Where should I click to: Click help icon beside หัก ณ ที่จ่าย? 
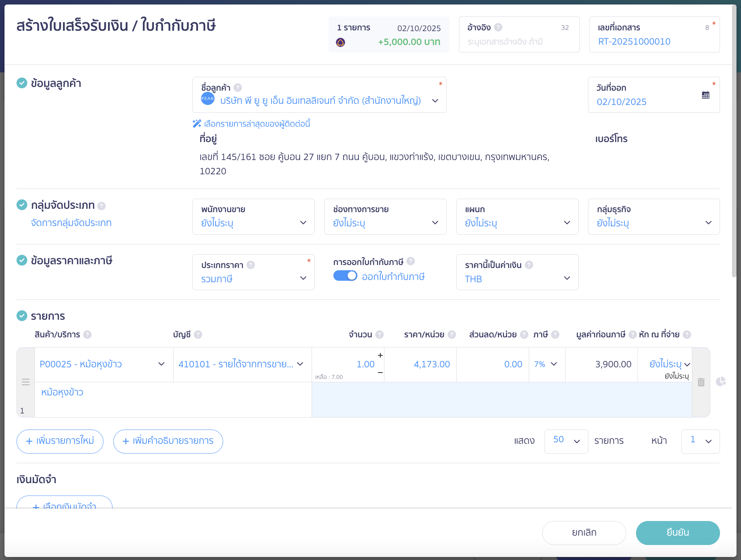(687, 334)
